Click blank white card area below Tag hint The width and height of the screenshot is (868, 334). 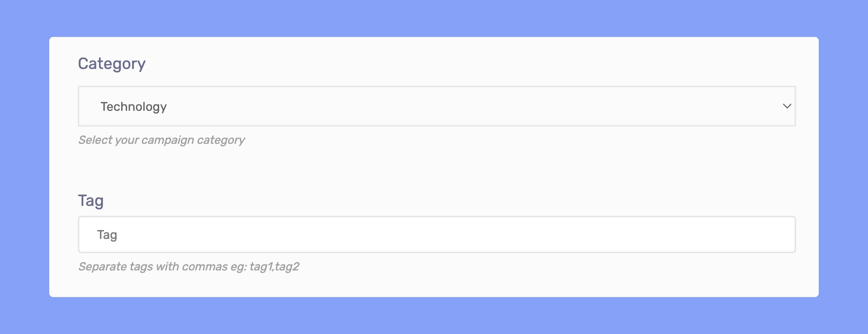pyautogui.click(x=434, y=286)
